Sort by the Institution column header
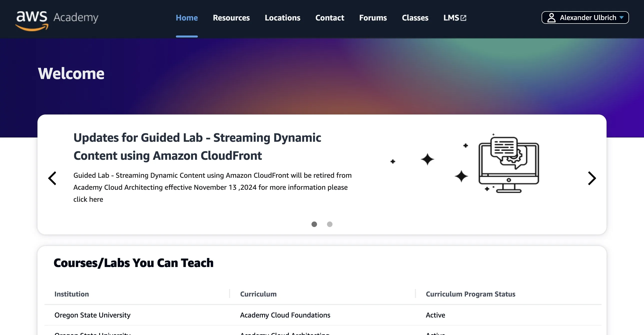Viewport: 644px width, 335px height. coord(71,294)
